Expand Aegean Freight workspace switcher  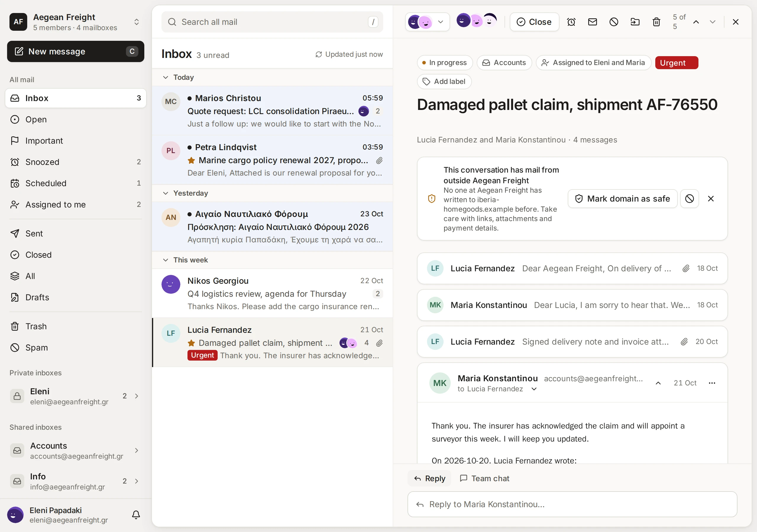click(137, 22)
